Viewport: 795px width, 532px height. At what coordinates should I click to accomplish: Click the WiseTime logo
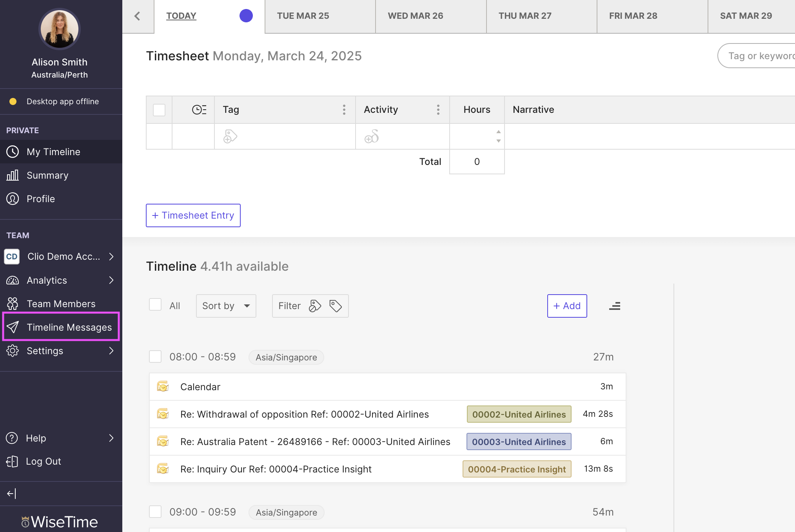59,522
